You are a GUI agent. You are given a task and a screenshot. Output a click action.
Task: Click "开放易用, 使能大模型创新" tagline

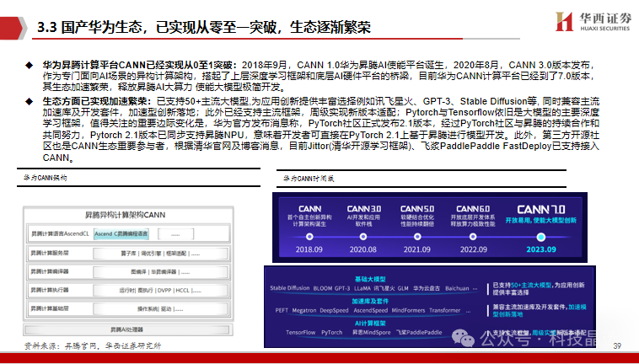pos(540,220)
